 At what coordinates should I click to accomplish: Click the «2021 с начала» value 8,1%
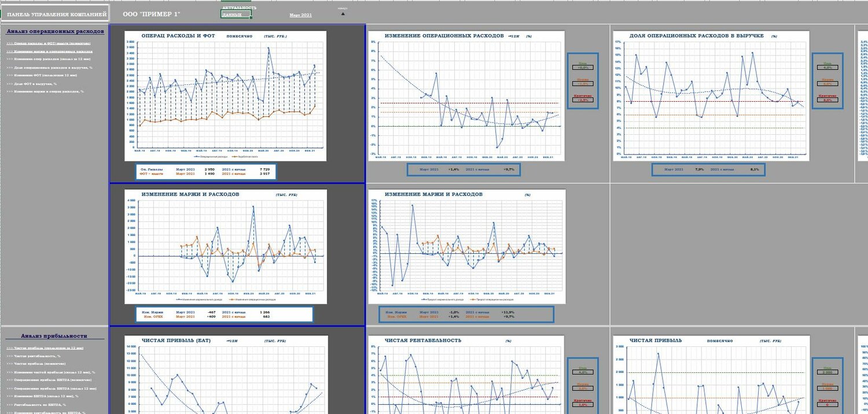(x=754, y=169)
